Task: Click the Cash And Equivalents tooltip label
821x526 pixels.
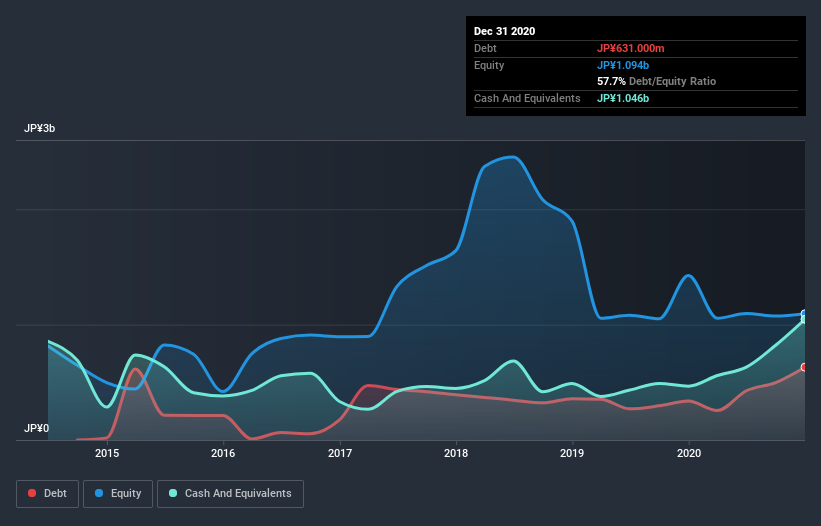Action: (527, 98)
